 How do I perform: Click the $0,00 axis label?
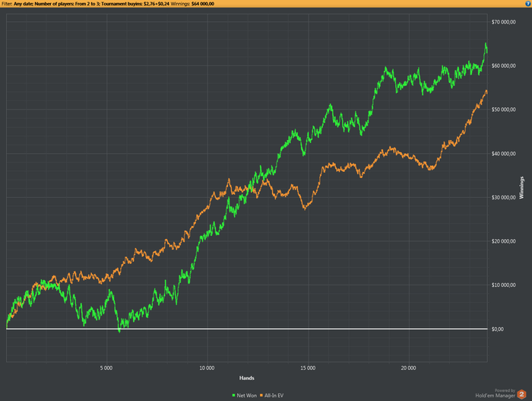[x=497, y=329]
